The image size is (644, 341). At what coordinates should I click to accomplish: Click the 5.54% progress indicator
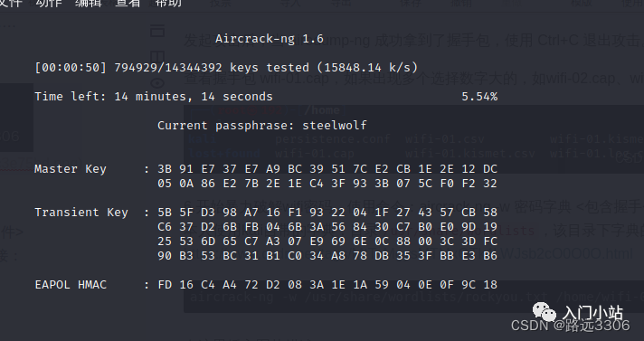[479, 97]
